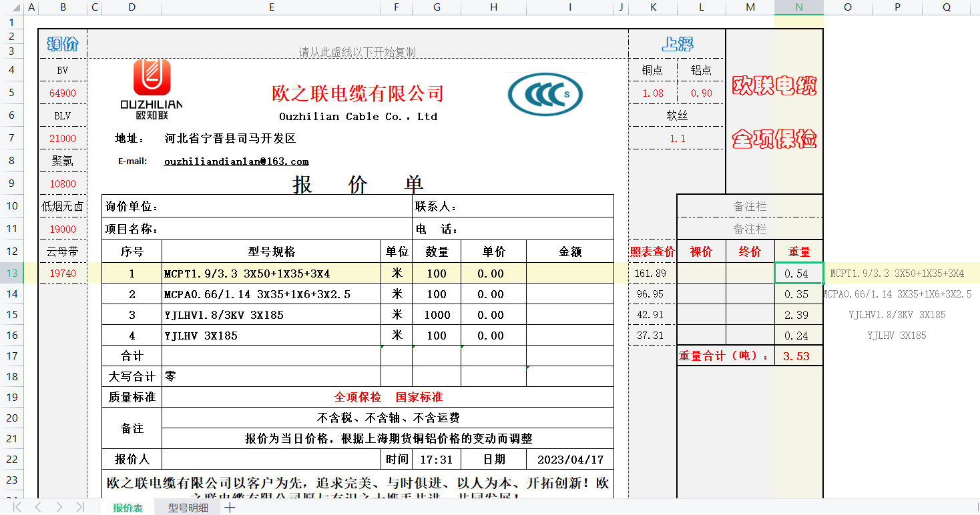Click the 上浮 heading cell
Screen dimensions: 980x515
coord(677,44)
